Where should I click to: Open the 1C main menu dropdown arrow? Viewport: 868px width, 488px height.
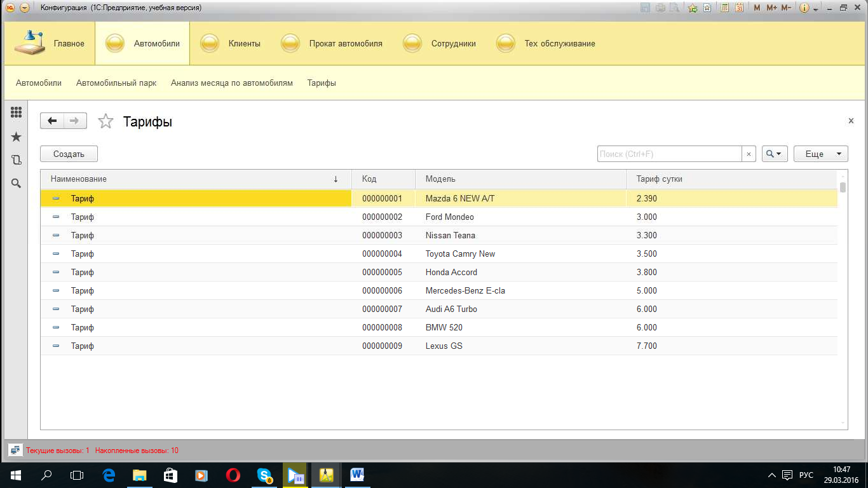pos(24,8)
